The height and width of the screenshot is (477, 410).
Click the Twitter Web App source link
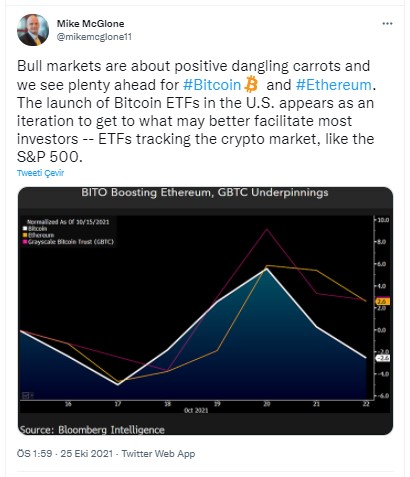point(158,454)
